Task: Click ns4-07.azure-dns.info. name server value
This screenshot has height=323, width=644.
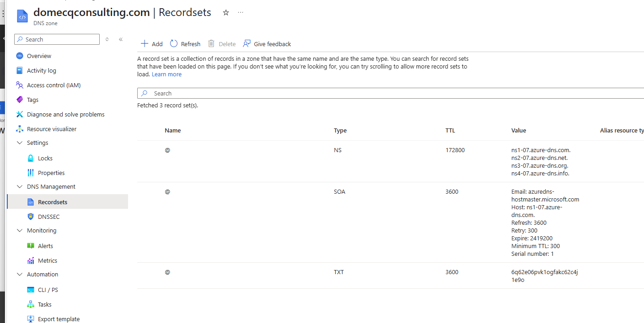Action: pos(540,173)
